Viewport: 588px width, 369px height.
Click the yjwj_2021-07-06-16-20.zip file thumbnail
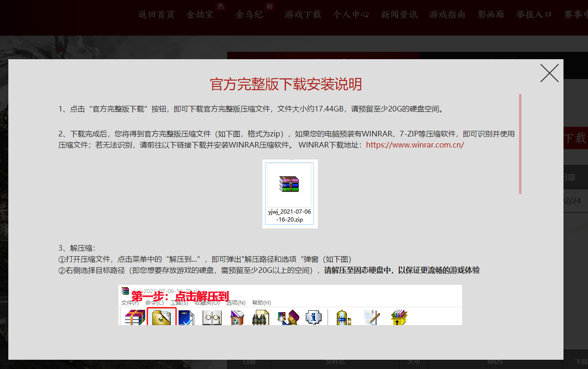click(290, 194)
